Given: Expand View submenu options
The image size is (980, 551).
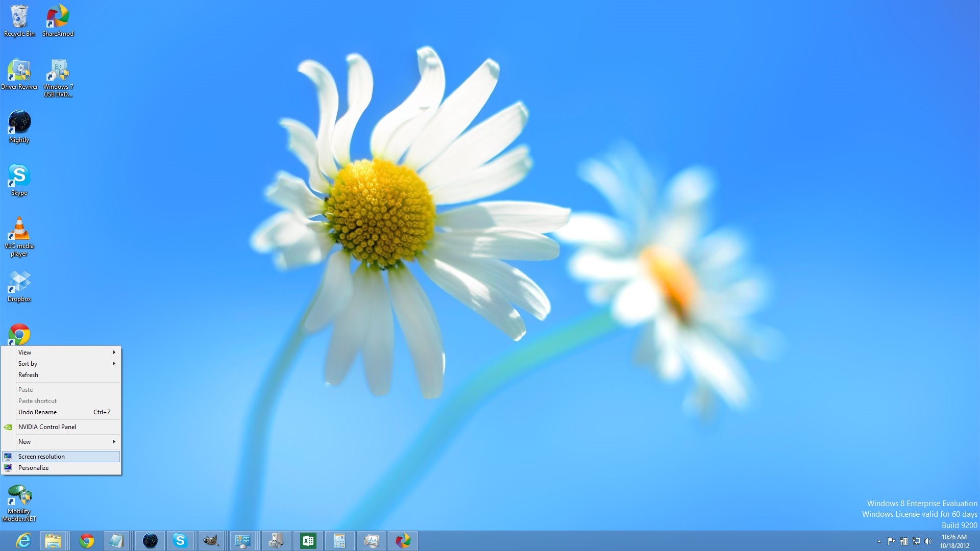Looking at the screenshot, I should 61,352.
